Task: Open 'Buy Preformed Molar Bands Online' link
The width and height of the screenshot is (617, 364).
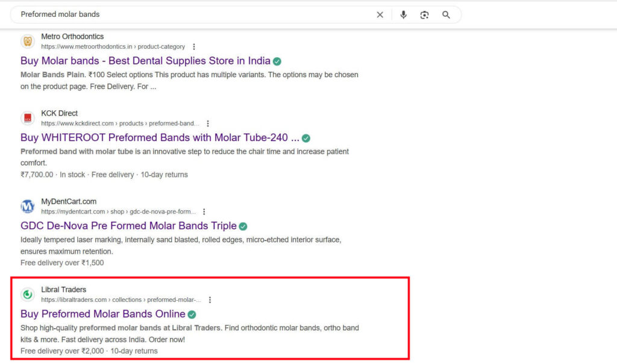Action: click(x=102, y=313)
